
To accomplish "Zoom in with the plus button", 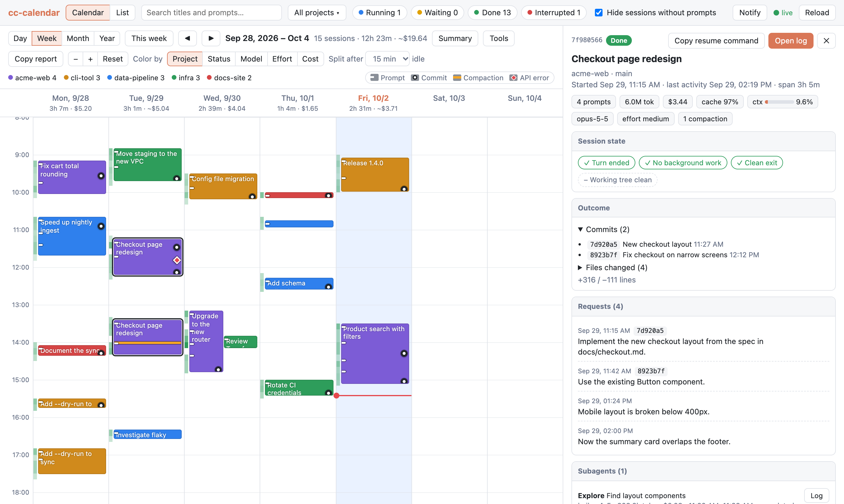I will (90, 59).
